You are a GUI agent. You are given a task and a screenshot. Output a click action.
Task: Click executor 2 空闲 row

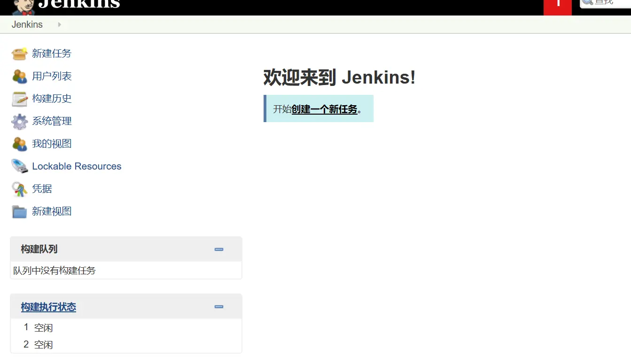click(x=126, y=345)
